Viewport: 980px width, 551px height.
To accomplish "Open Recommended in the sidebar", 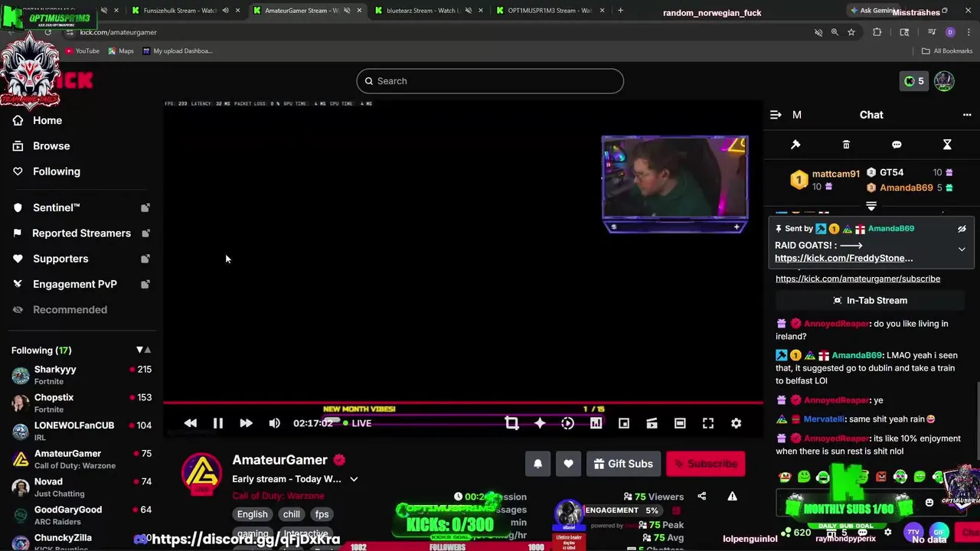I will (70, 309).
